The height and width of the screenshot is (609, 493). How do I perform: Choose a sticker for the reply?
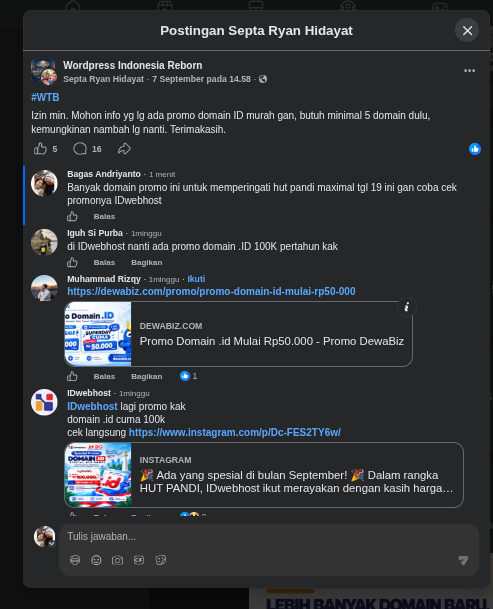[160, 560]
